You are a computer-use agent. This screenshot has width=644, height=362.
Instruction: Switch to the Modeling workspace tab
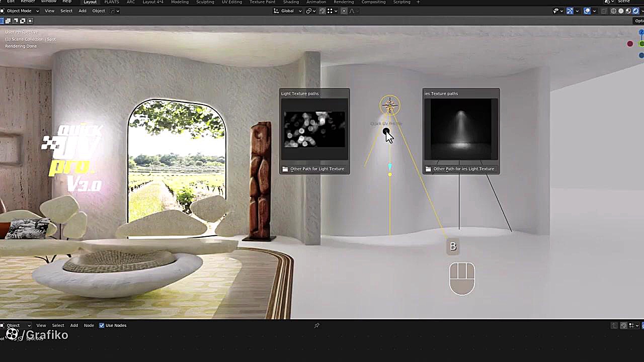(180, 2)
